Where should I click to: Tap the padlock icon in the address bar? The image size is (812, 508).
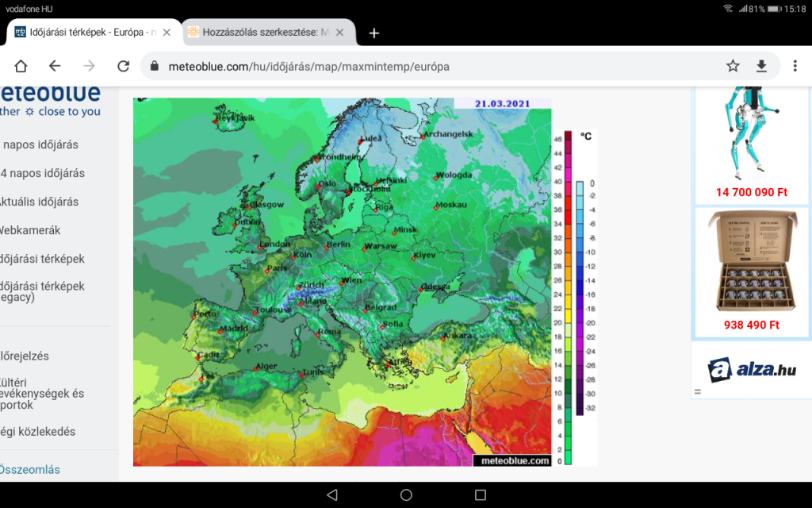(155, 67)
